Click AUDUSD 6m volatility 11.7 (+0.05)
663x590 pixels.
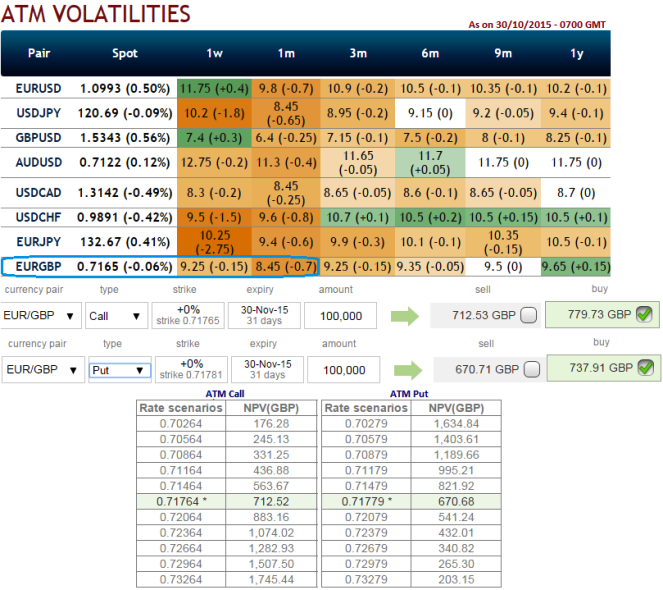pos(430,162)
